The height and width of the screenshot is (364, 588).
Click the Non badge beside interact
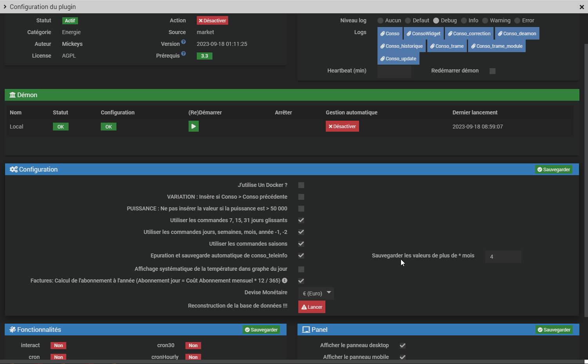(x=58, y=346)
